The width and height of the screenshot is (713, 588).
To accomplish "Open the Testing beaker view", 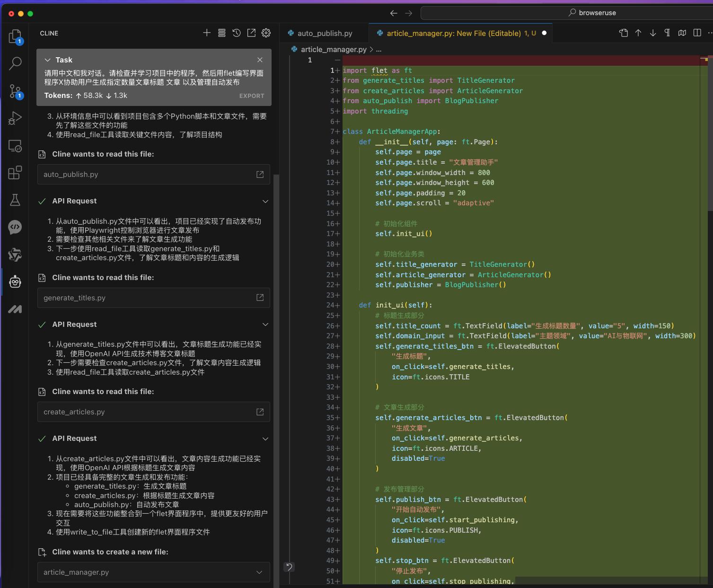I will tap(16, 200).
